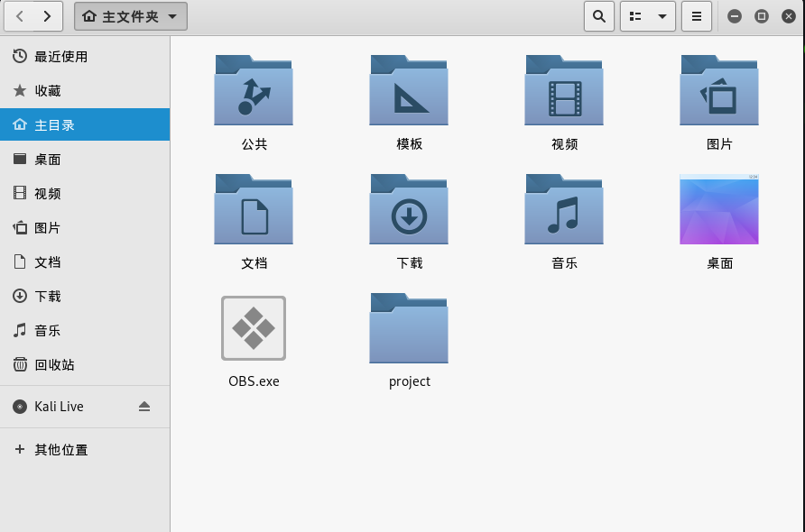This screenshot has height=532, width=805.
Task: Select Kali Live volume in sidebar
Action: [x=85, y=407]
